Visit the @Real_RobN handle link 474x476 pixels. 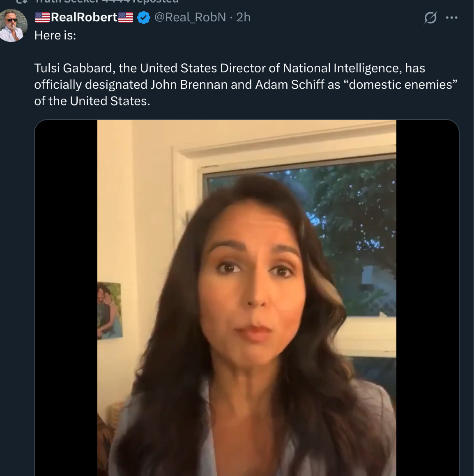pyautogui.click(x=190, y=17)
